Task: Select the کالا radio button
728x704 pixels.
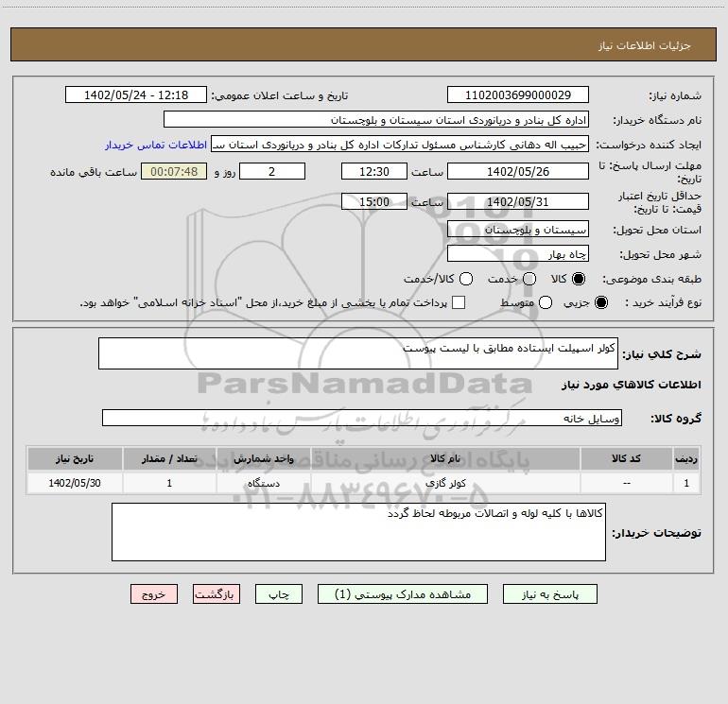Action: [x=579, y=279]
